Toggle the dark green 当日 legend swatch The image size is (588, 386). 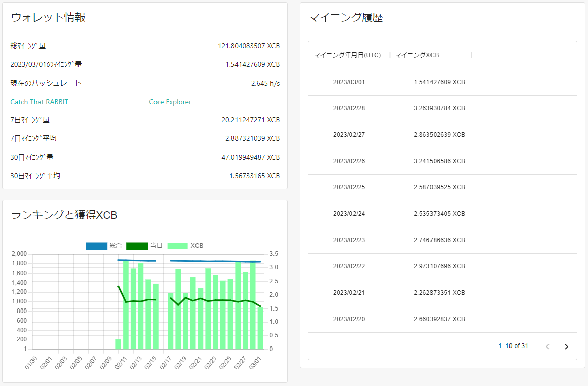(137, 246)
